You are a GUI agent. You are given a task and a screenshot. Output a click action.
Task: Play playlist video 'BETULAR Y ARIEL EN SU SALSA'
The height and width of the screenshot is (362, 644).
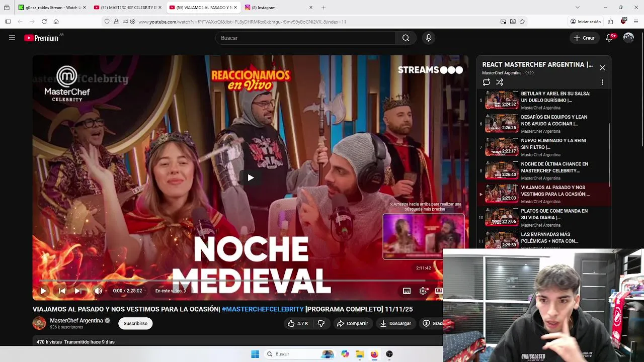pos(543,100)
